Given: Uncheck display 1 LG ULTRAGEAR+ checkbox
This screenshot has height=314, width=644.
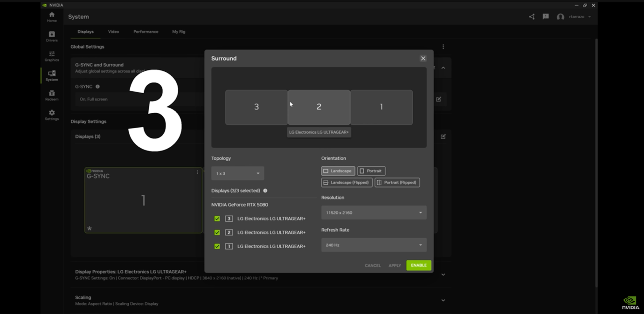Looking at the screenshot, I should (217, 246).
